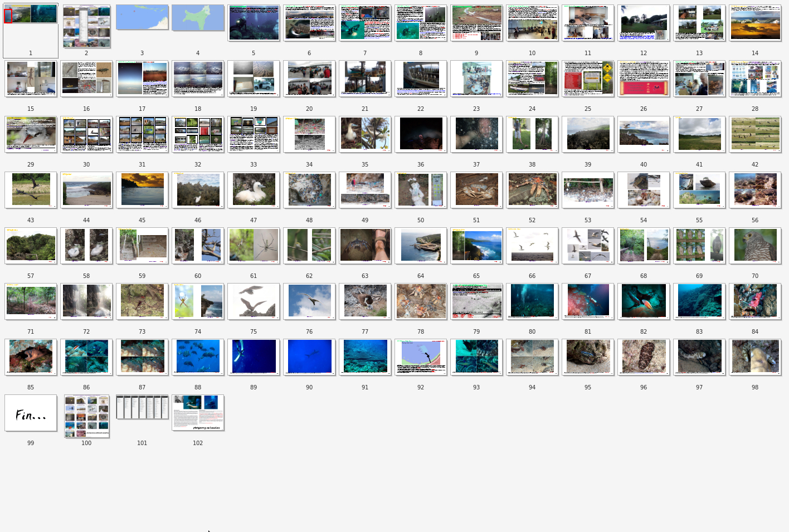
Task: Click the scuba diver thumbnail on page 5
Action: pyautogui.click(x=254, y=23)
